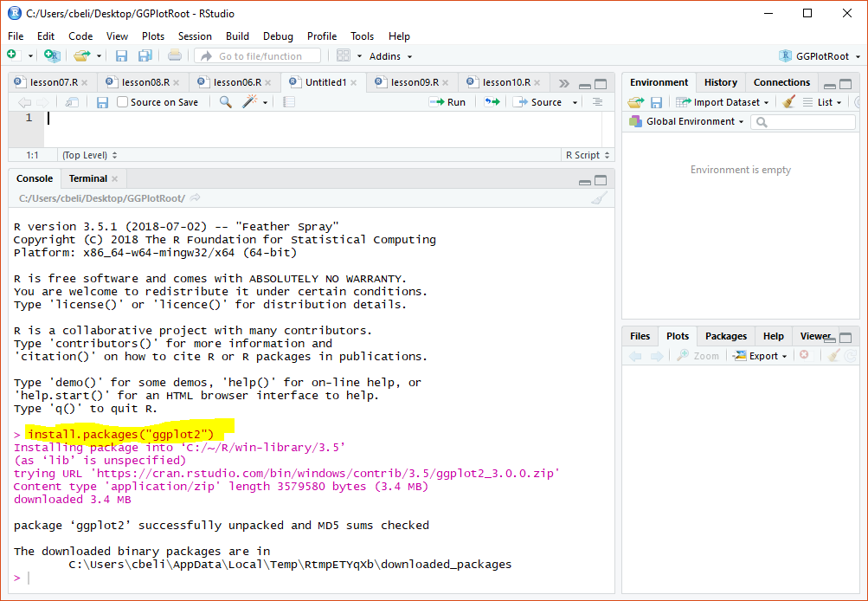Click the Source button in editor toolbar
Screen dimensions: 868x601
tap(538, 102)
